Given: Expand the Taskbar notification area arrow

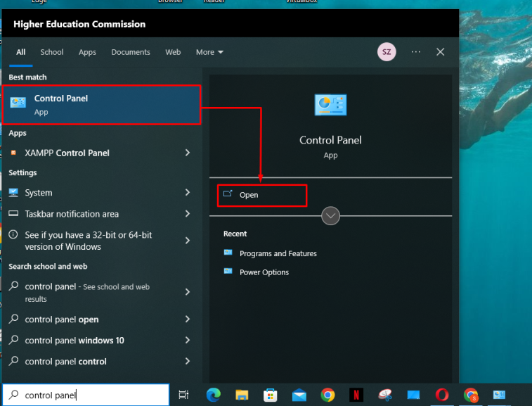Looking at the screenshot, I should 188,214.
